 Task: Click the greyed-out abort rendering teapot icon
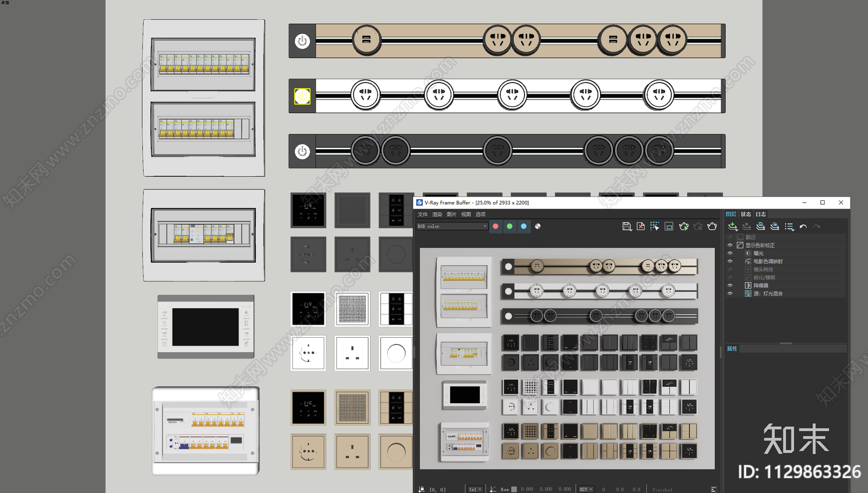coord(698,226)
